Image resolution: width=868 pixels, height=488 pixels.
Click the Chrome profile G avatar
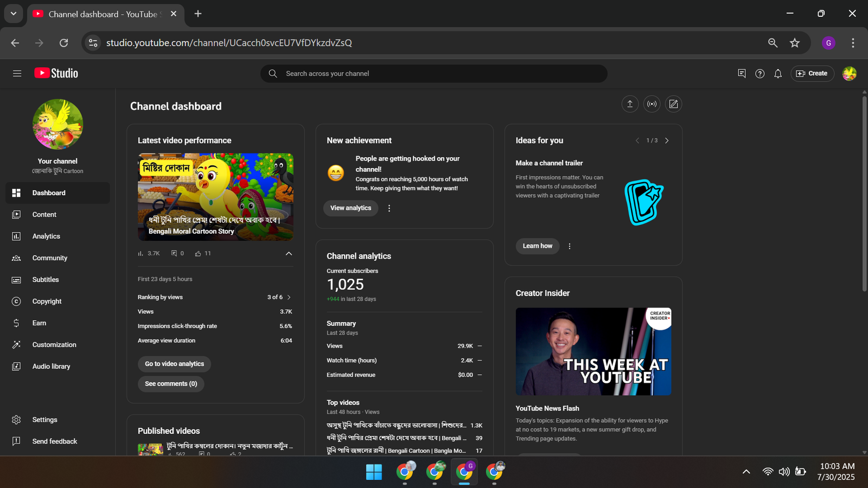click(x=828, y=43)
